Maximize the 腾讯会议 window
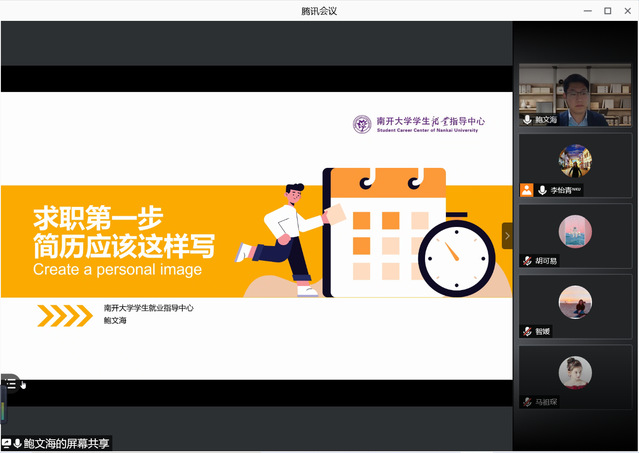Viewport: 639px width, 453px height. pyautogui.click(x=607, y=10)
